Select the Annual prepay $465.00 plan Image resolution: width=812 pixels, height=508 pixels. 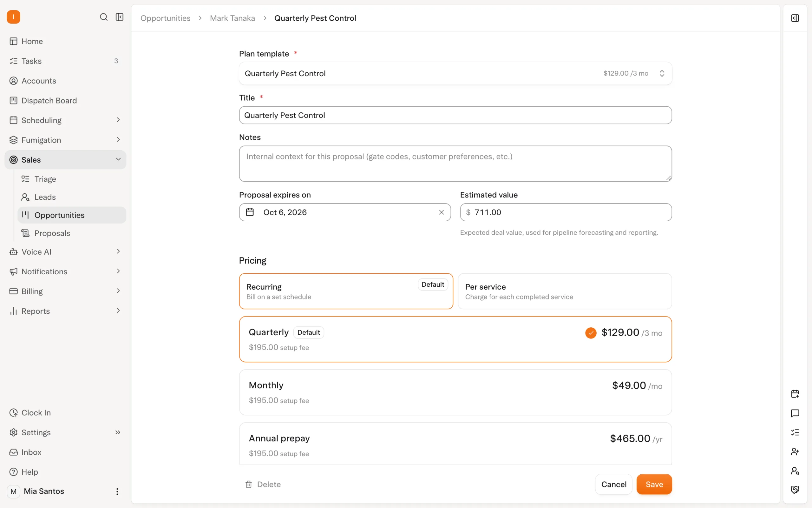coord(455,444)
